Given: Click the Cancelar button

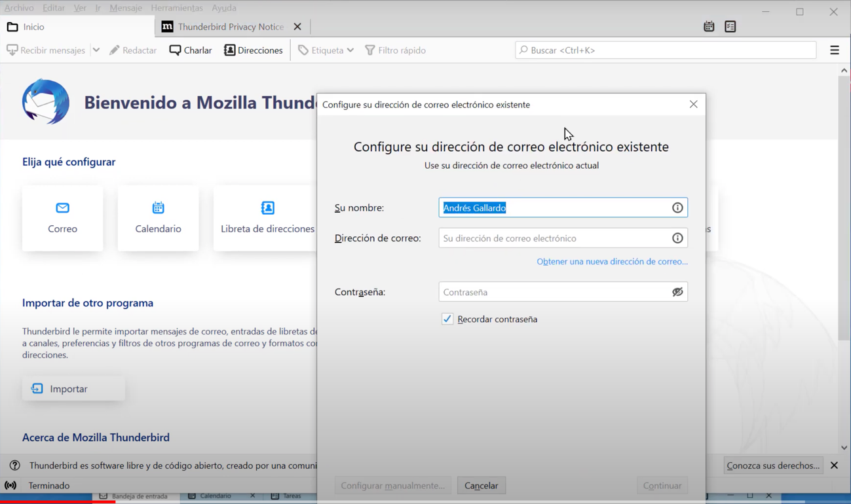Looking at the screenshot, I should click(481, 486).
